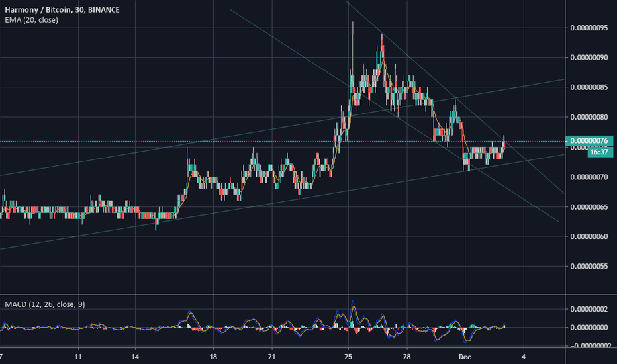This screenshot has height=364, width=617.
Task: Click the 0.00000055 price axis label
Action: 589,267
